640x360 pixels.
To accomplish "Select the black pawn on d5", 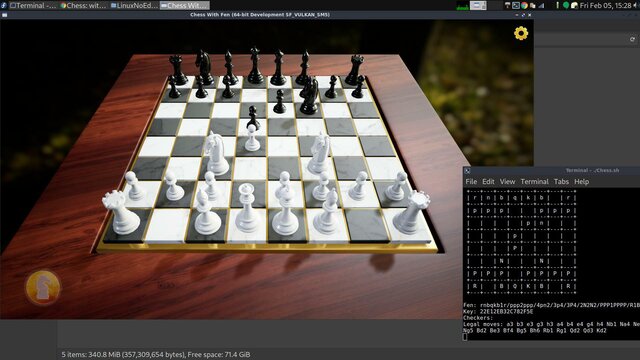I will [x=253, y=117].
